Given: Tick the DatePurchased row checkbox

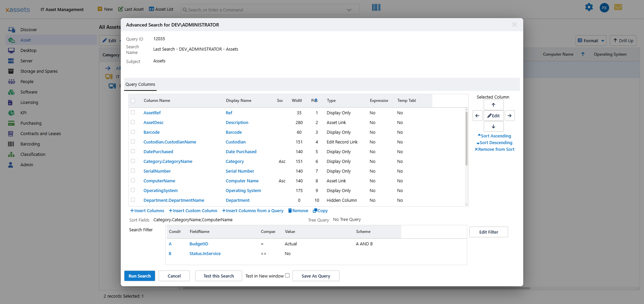Looking at the screenshot, I should point(133,151).
